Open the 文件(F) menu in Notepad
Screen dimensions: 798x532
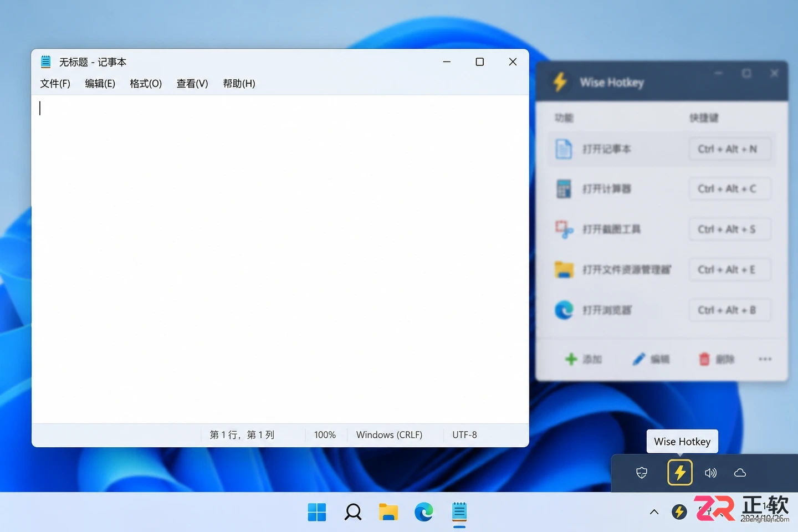[x=55, y=84]
